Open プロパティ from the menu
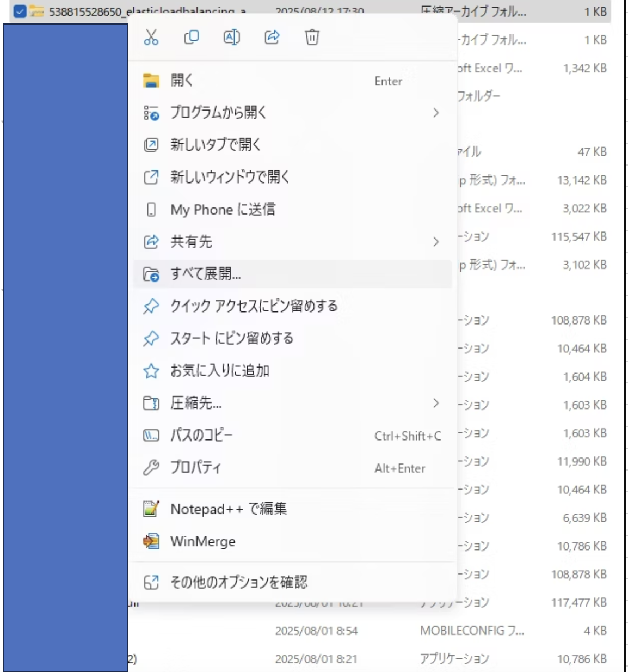 pyautogui.click(x=293, y=468)
